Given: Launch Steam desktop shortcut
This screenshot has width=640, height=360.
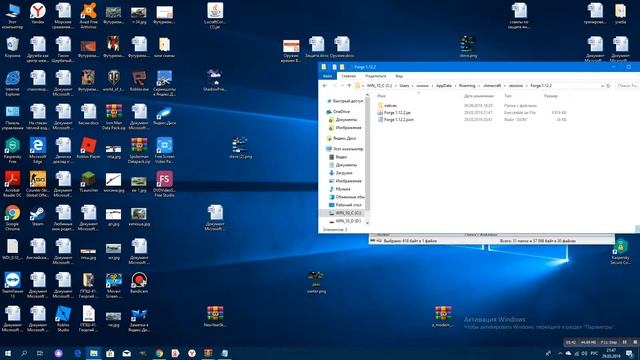Looking at the screenshot, I should pos(38,216).
